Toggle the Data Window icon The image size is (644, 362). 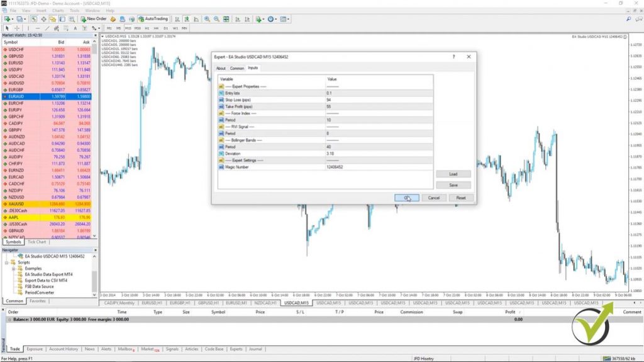(x=43, y=19)
